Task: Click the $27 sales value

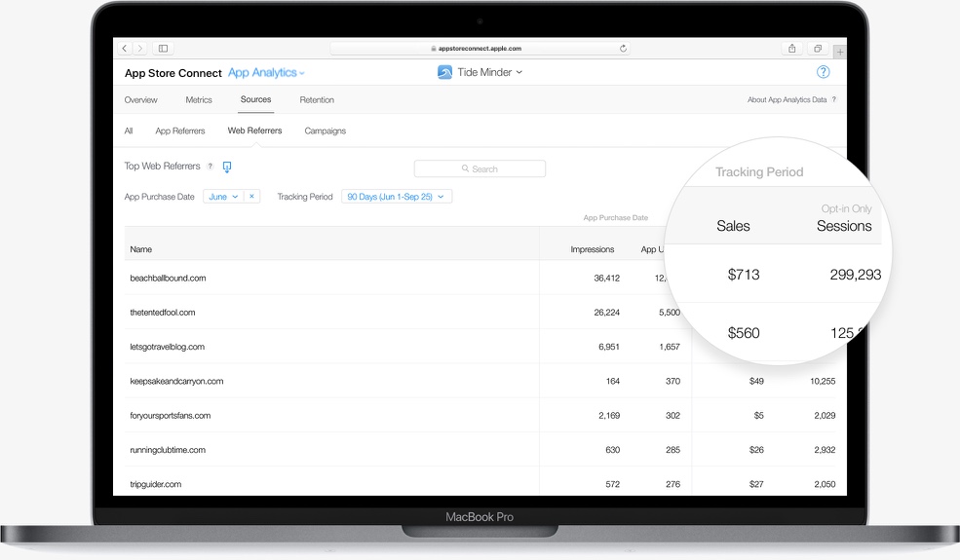Action: coord(756,483)
